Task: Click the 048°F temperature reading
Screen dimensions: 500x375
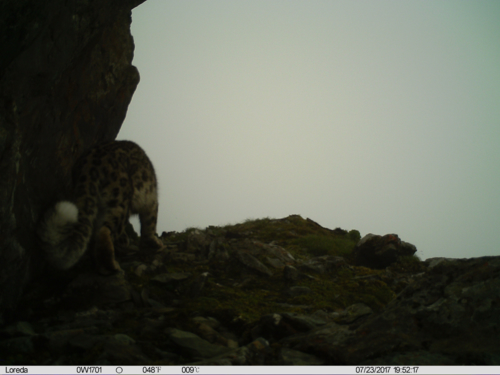Action: (152, 370)
